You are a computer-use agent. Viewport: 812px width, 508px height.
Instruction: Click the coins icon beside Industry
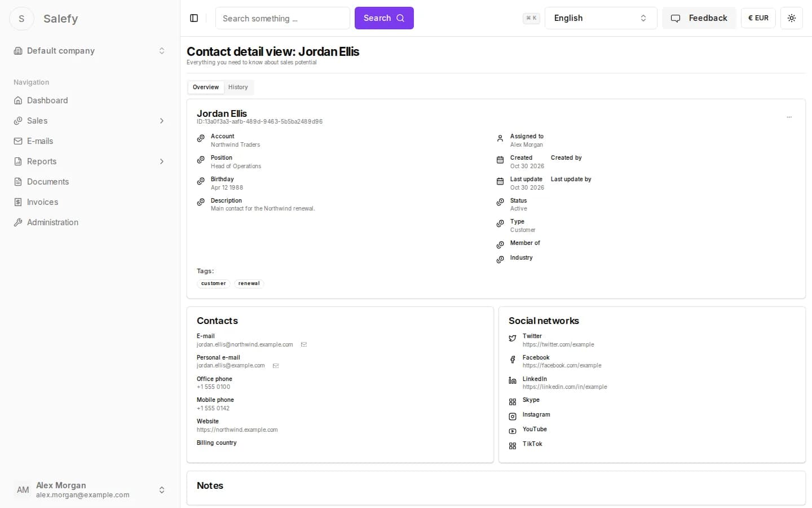click(500, 260)
